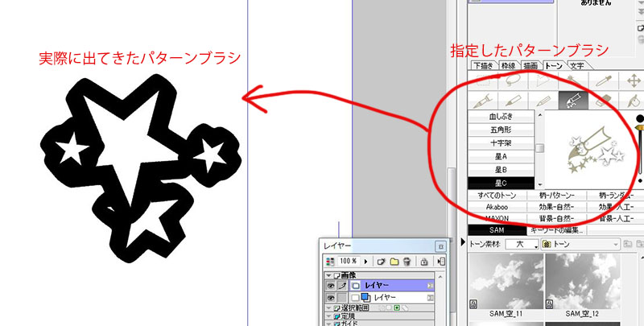
Task: Select the eraser tool
Action: coord(603,100)
